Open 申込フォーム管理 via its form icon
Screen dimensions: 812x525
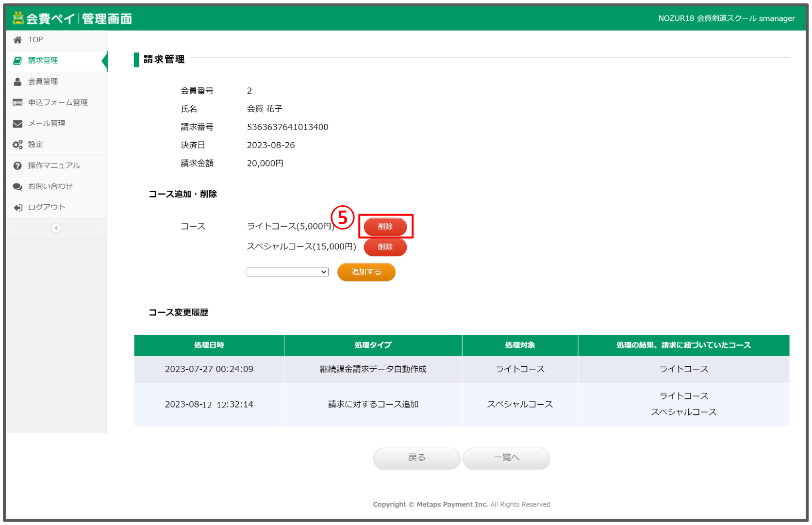point(17,102)
